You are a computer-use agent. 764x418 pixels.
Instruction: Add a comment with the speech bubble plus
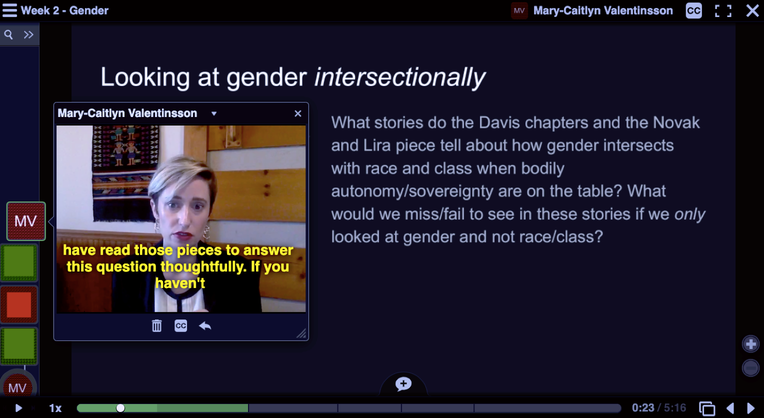[403, 384]
